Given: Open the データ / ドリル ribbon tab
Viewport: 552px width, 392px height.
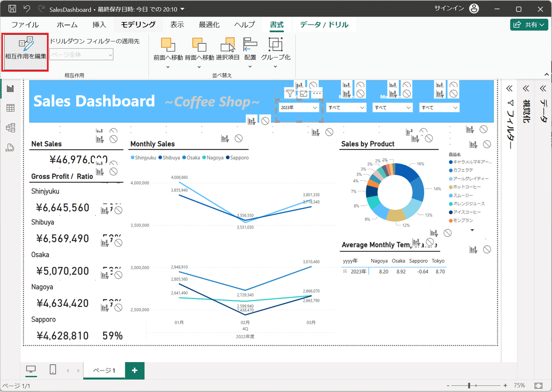Looking at the screenshot, I should 324,25.
